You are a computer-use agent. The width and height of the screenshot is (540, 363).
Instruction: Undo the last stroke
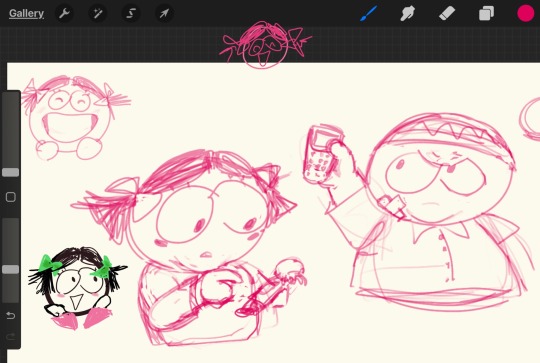(11, 315)
